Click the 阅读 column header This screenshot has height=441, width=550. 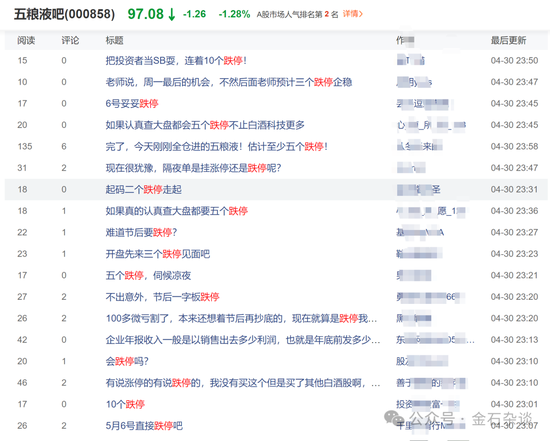coord(26,40)
